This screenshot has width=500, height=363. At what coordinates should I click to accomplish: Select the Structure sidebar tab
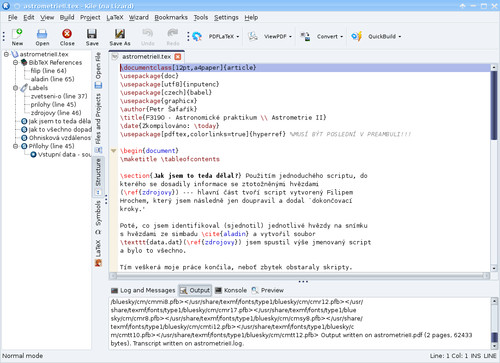tap(98, 176)
